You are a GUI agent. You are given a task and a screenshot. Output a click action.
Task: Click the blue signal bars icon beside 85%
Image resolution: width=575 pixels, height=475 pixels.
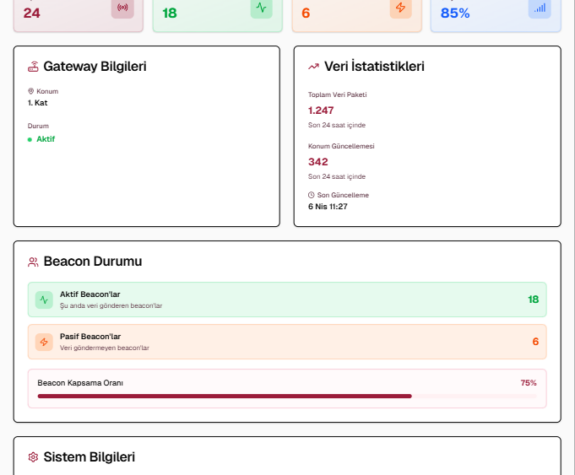[539, 8]
